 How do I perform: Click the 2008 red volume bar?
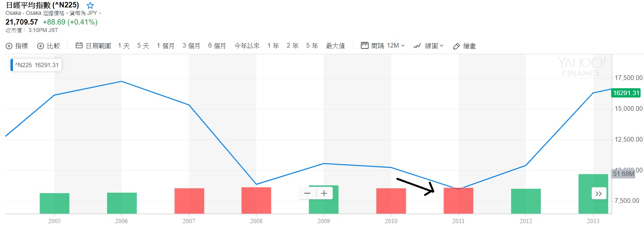[x=256, y=201]
